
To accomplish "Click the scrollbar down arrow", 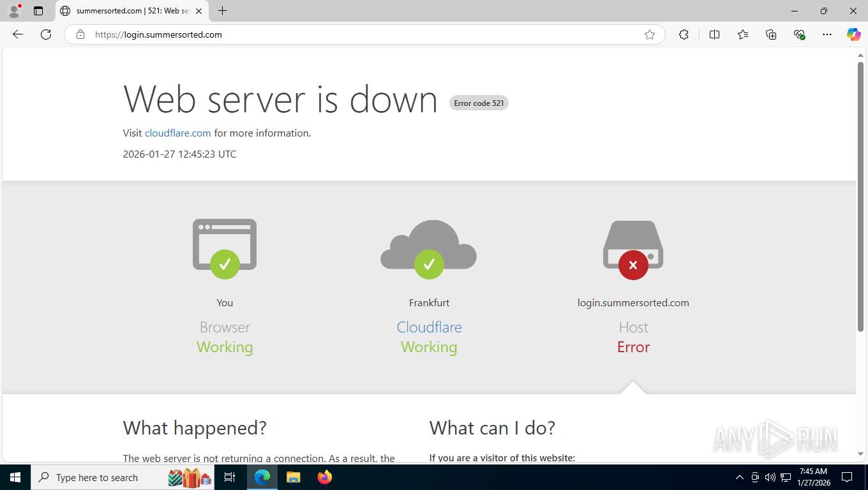I will (860, 454).
